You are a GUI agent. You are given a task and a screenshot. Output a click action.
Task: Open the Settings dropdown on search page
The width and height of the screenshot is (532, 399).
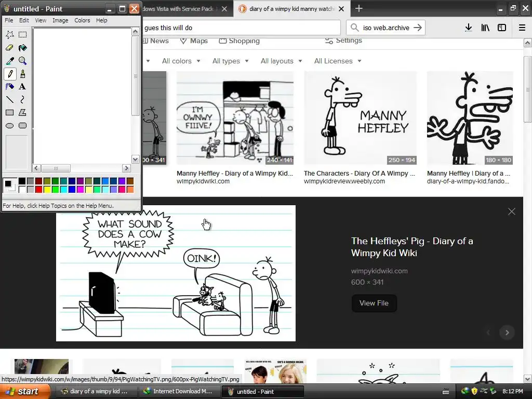[x=343, y=41]
